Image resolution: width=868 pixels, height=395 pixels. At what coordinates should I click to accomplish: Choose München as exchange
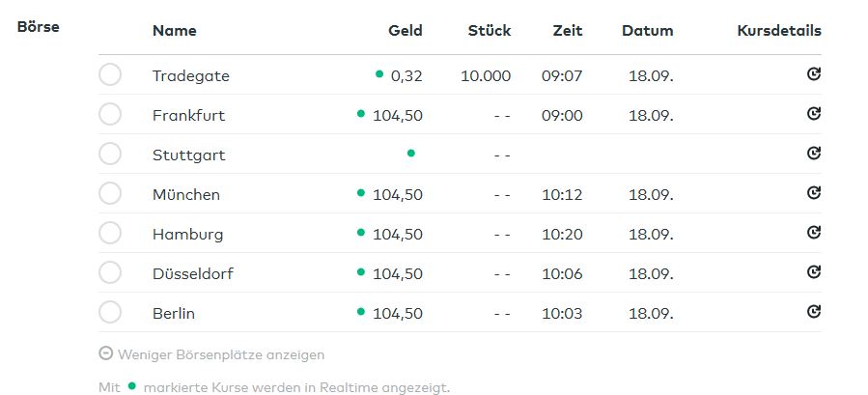coord(110,193)
